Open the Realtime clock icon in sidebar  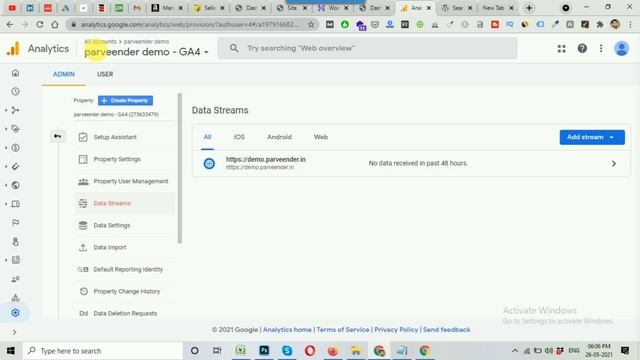coord(16,91)
